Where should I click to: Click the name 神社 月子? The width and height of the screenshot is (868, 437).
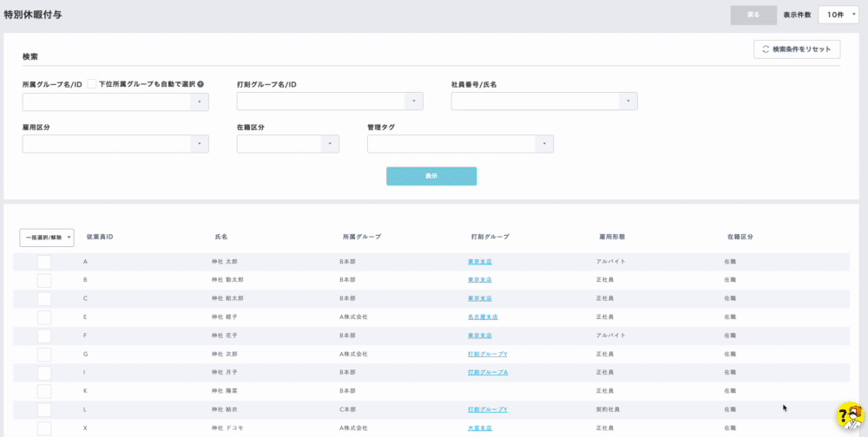(x=224, y=373)
